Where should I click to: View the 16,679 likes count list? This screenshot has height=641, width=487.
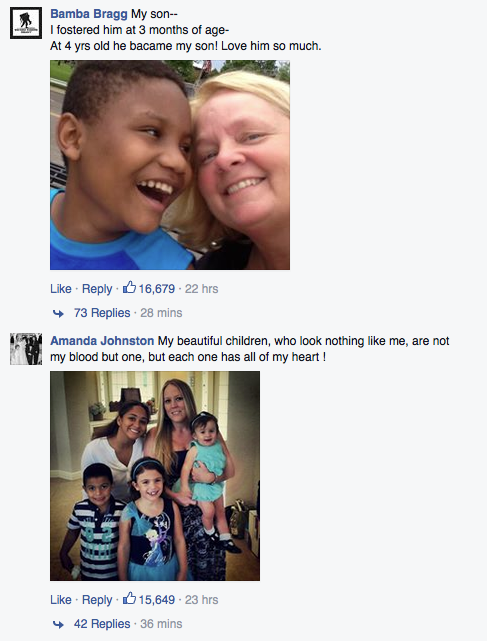coord(157,289)
